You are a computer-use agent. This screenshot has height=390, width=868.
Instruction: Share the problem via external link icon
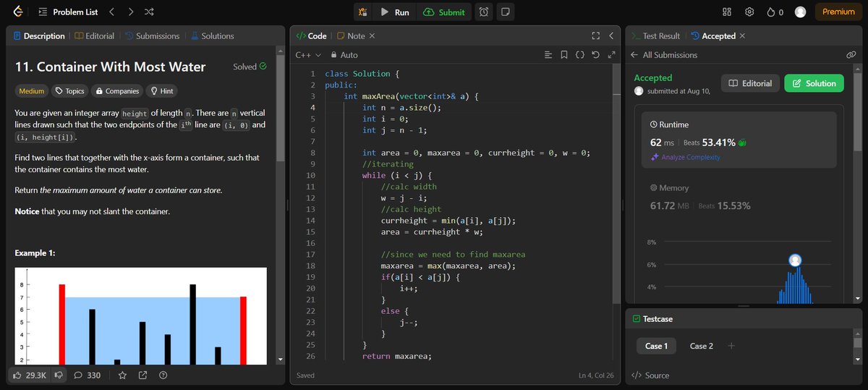pos(142,375)
